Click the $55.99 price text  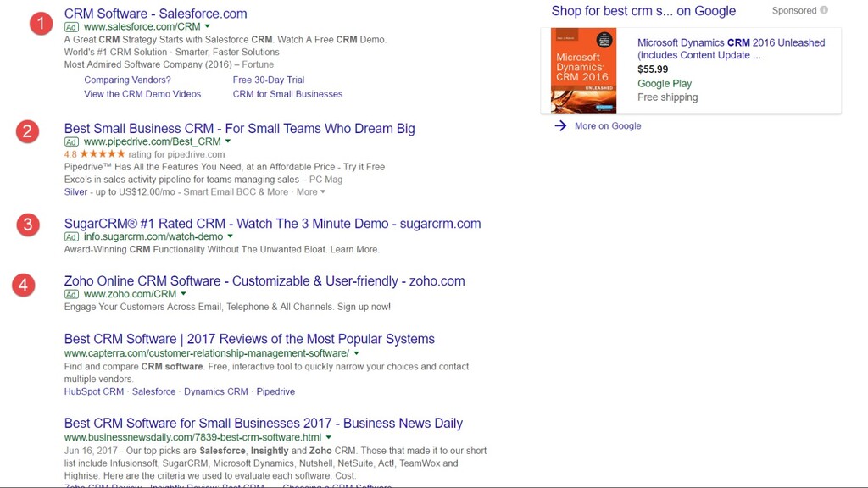point(653,69)
